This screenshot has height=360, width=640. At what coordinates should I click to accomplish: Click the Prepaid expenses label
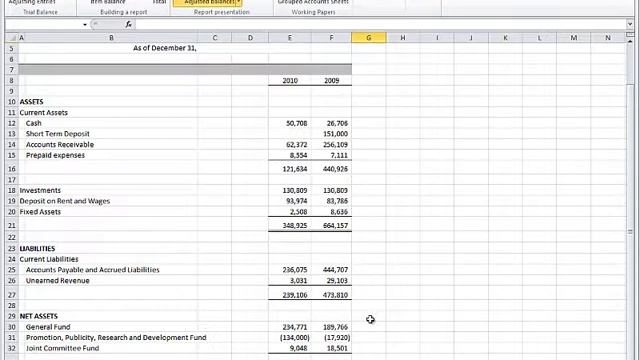[x=55, y=155]
